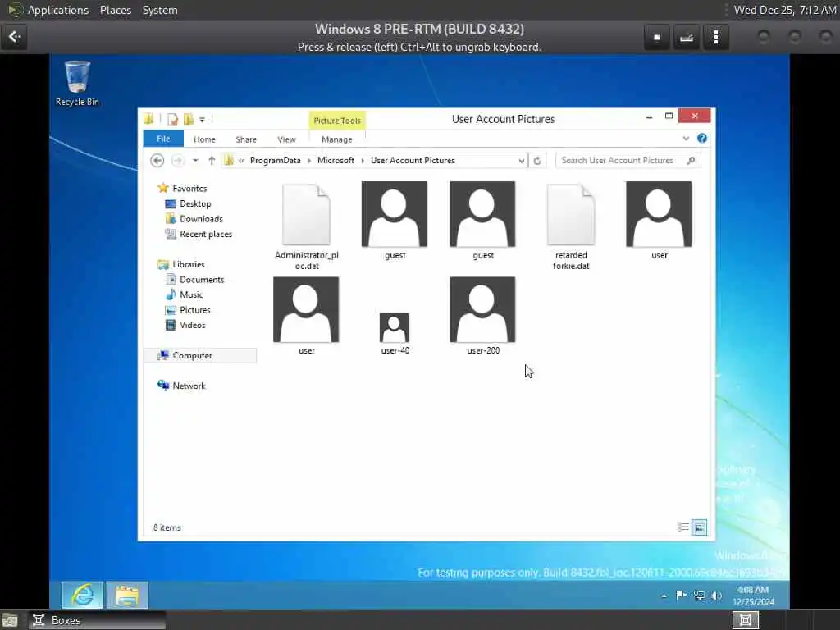Viewport: 840px width, 630px height.
Task: Open Explorer Help question mark
Action: click(702, 138)
